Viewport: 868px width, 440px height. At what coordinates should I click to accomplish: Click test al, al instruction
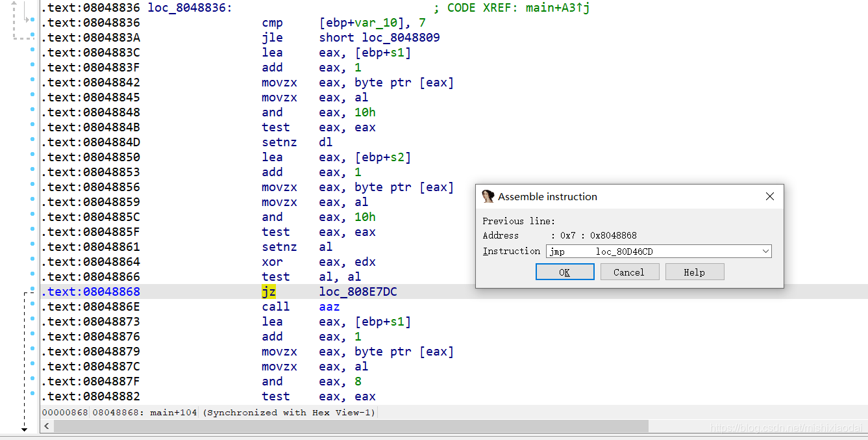[312, 277]
